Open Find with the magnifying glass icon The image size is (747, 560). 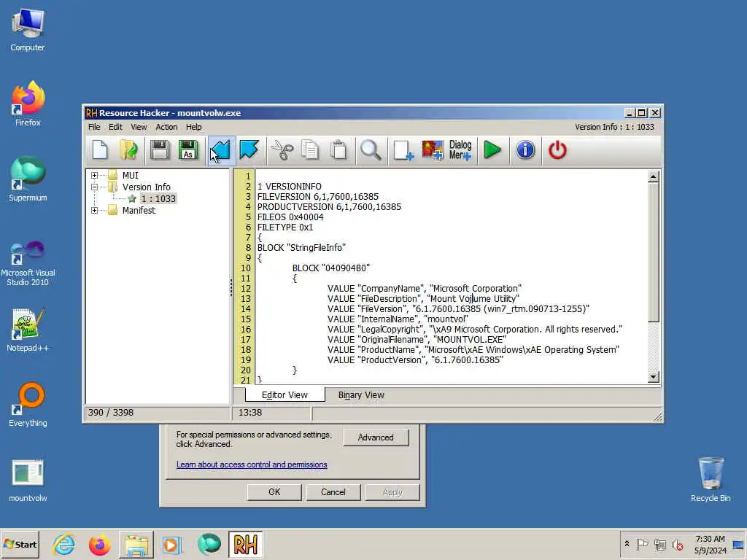pos(371,150)
